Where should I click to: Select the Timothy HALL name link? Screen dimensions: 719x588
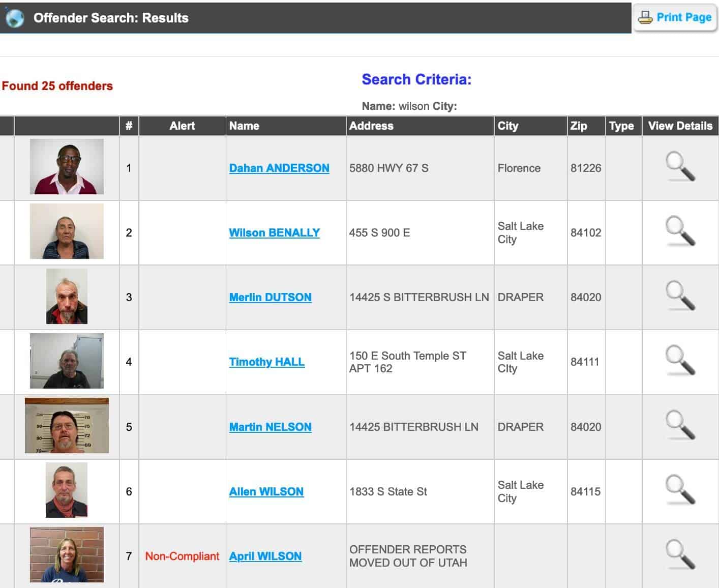pos(266,362)
